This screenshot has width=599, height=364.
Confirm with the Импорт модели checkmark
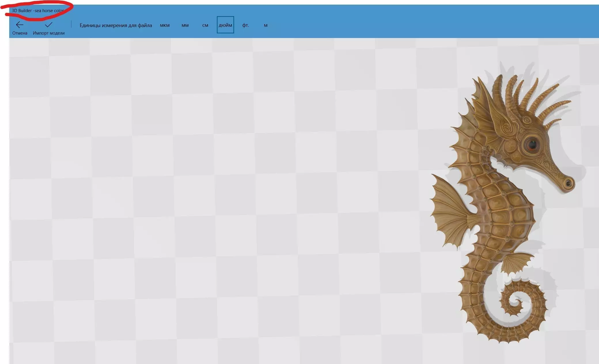[49, 25]
